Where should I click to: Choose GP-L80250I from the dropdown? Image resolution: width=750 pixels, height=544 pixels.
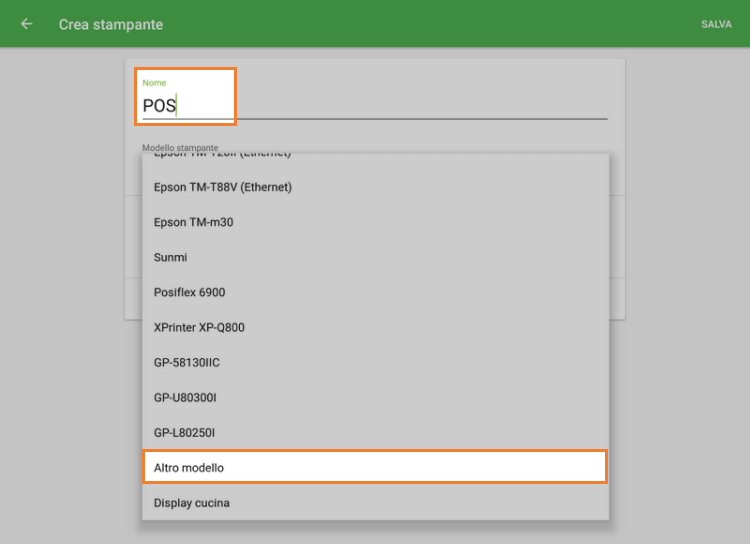point(185,432)
